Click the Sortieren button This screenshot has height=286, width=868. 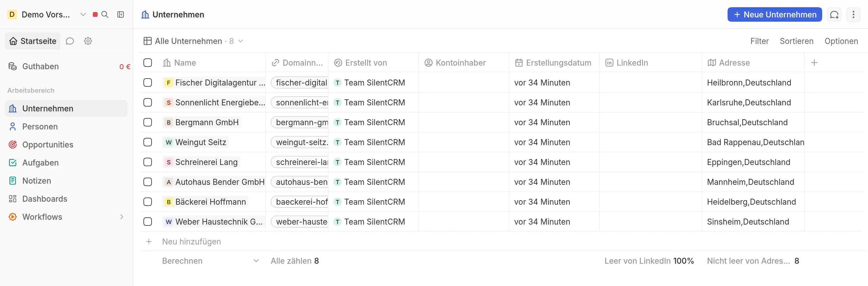point(796,41)
